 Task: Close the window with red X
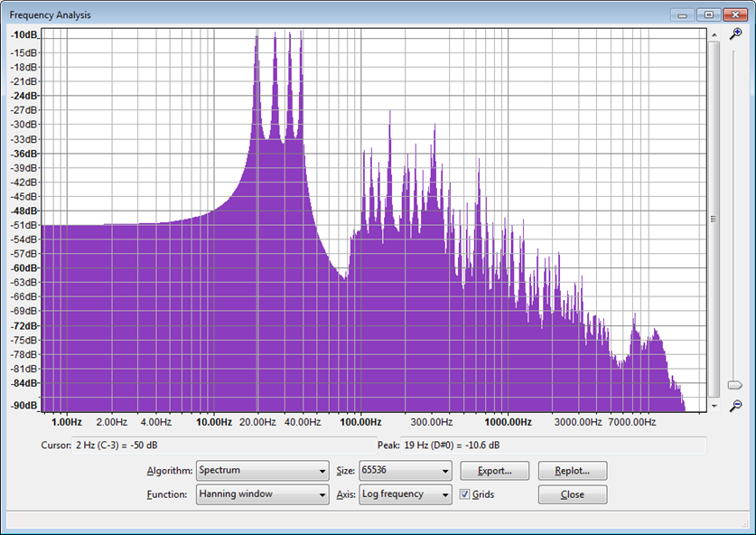[x=735, y=15]
